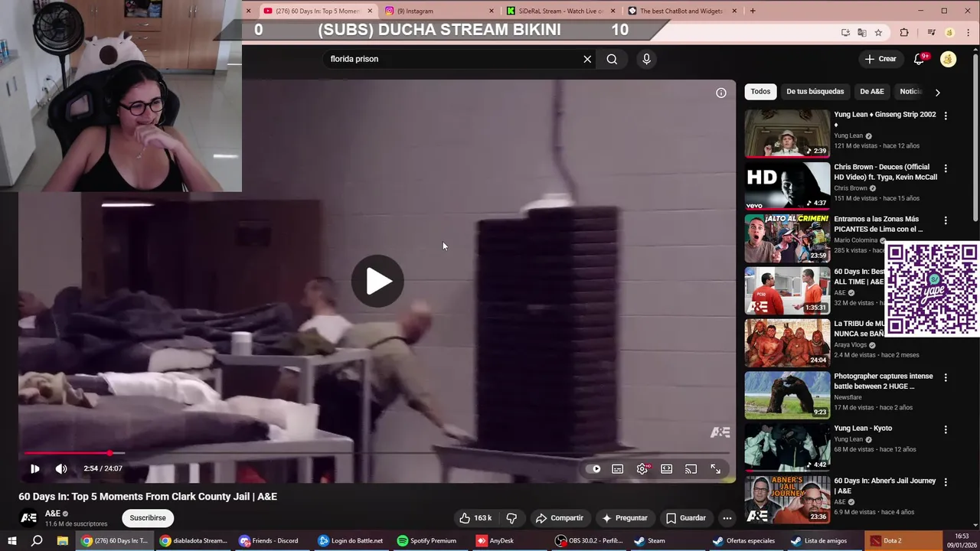Open the Chrome three-dot menu

click(967, 32)
